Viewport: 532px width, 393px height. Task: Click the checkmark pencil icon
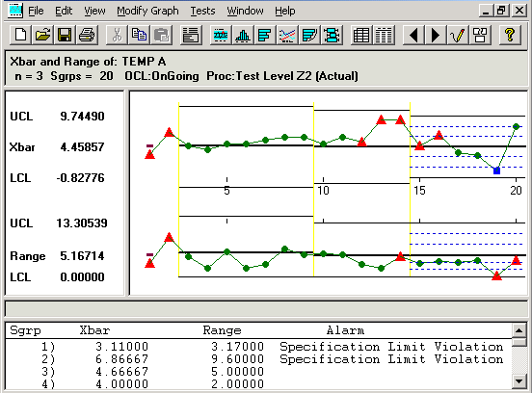458,35
